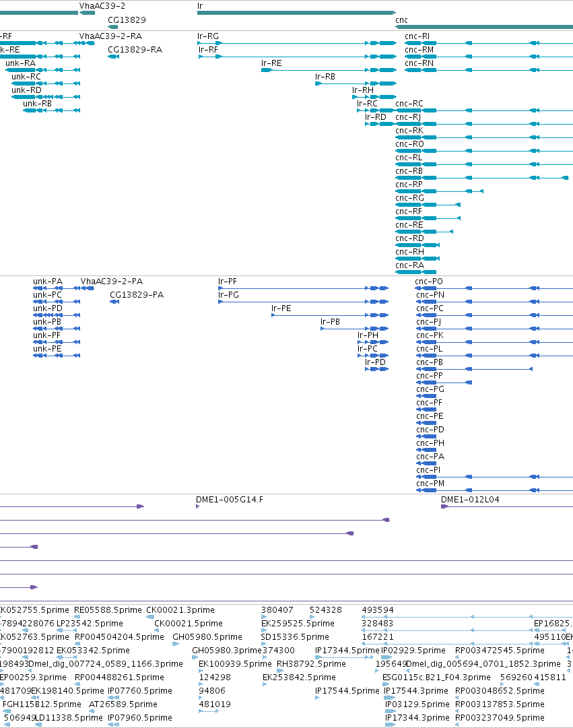Select transcript lr-RH label
This screenshot has width=573, height=728.
(363, 90)
